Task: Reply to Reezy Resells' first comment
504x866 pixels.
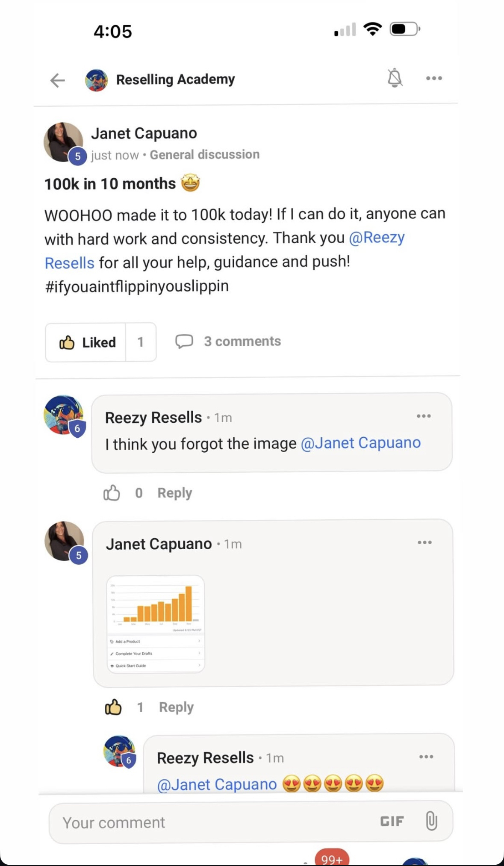Action: [x=174, y=493]
